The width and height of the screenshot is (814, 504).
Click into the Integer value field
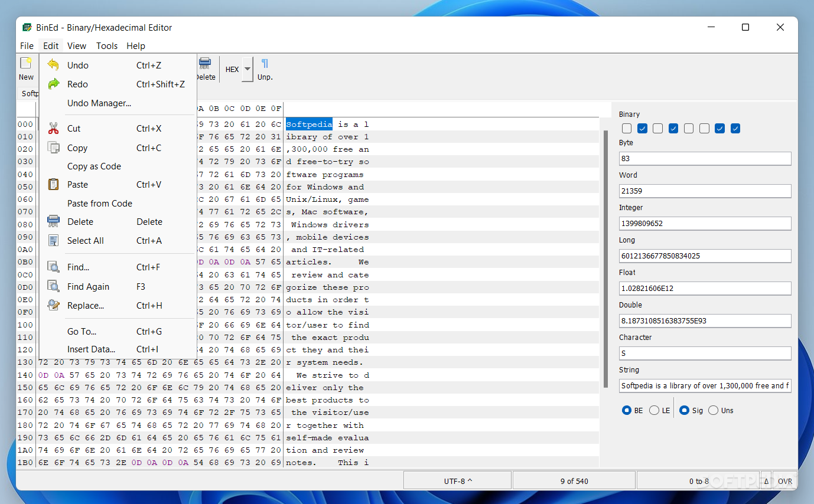pyautogui.click(x=705, y=223)
